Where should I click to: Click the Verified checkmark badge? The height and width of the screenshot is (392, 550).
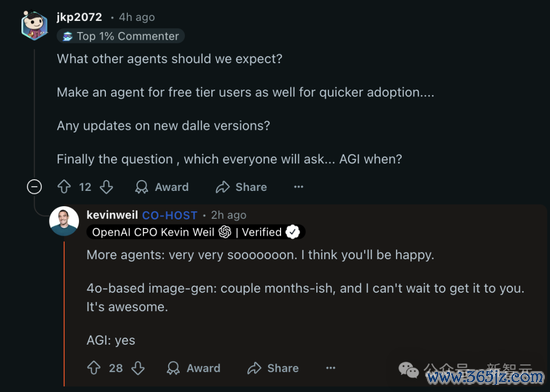coord(293,232)
